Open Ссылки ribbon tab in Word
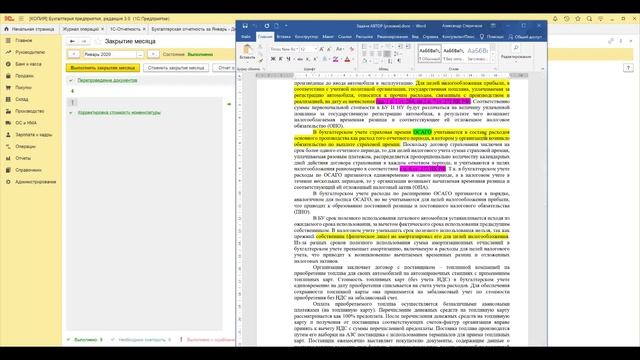Viewport: 640px width, 360px height. coord(345,37)
